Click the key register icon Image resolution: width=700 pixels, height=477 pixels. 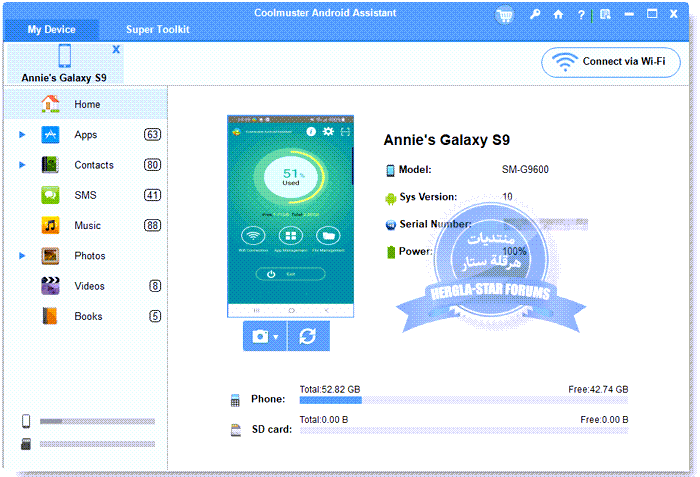pyautogui.click(x=535, y=14)
